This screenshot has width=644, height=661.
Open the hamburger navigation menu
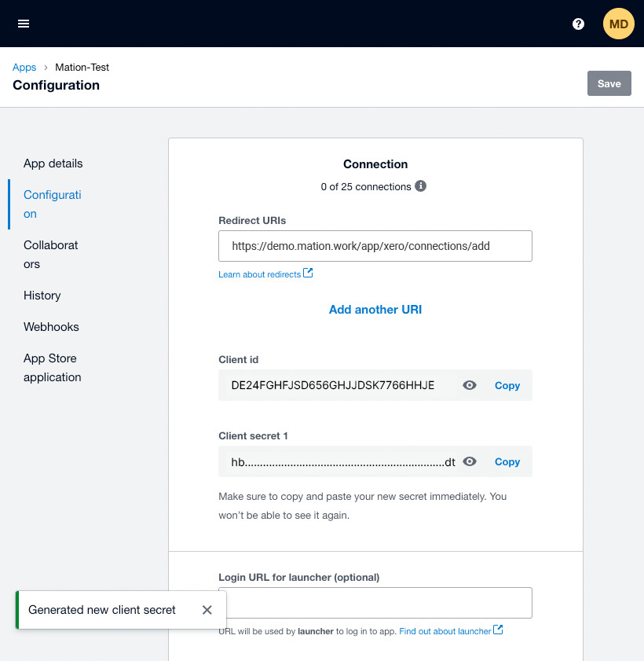(x=24, y=24)
